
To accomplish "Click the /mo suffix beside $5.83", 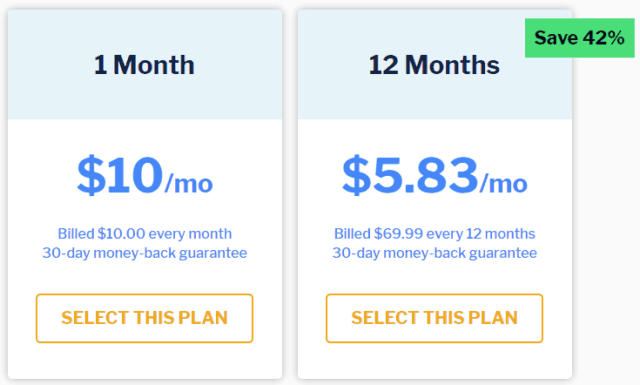I will pos(504,183).
